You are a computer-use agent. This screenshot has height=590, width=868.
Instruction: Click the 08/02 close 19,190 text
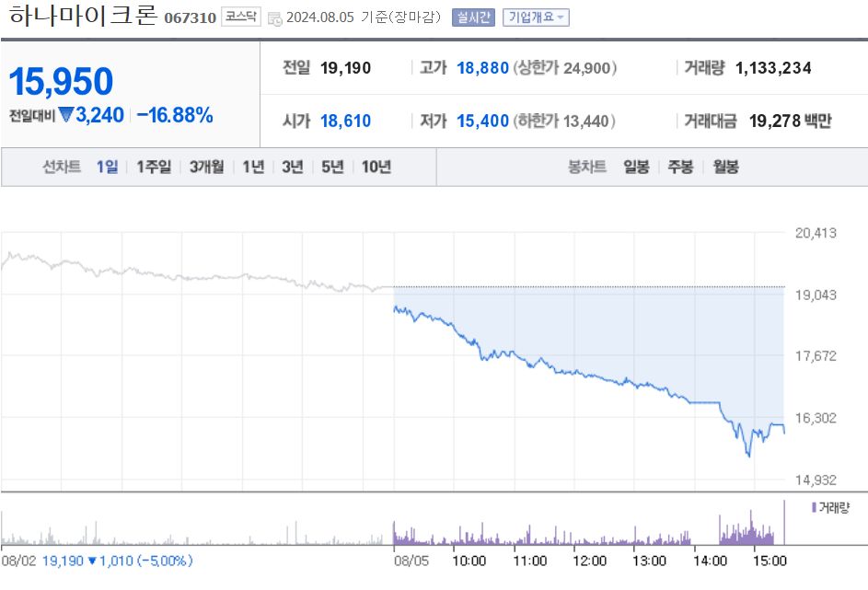pyautogui.click(x=63, y=561)
